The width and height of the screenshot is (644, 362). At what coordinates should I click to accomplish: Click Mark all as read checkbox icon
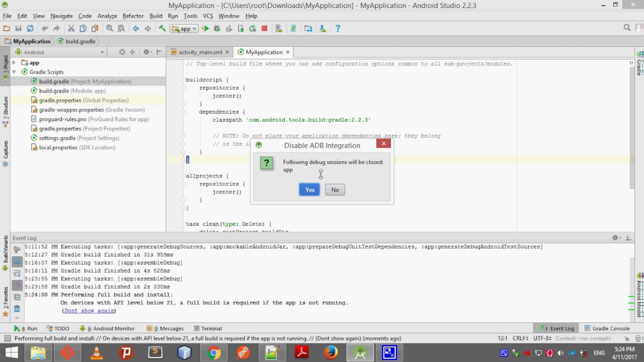tap(17, 297)
